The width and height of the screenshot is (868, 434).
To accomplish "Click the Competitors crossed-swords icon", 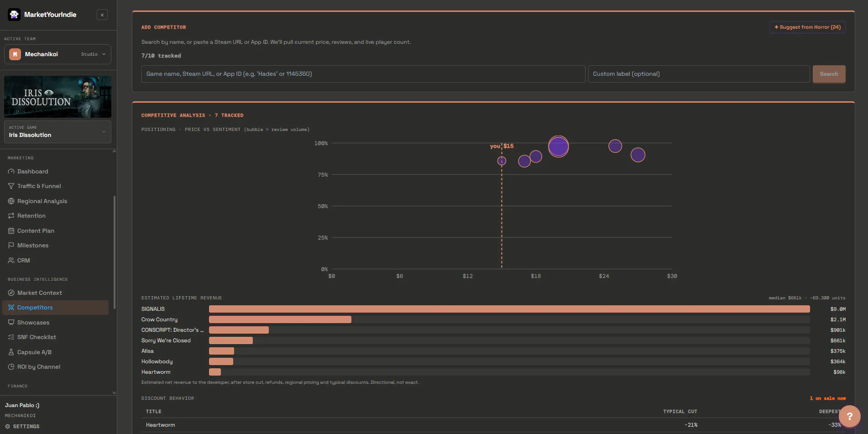I will [x=11, y=308].
